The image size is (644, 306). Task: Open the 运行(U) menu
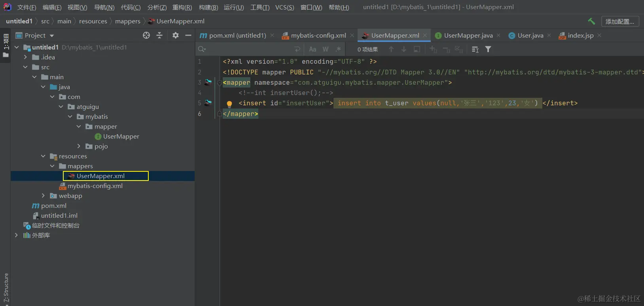click(x=233, y=7)
